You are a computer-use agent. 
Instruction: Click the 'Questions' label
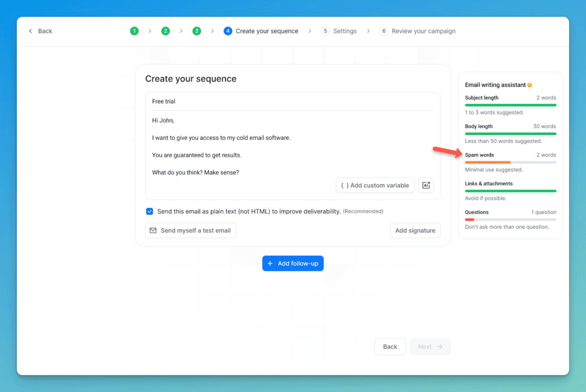pyautogui.click(x=477, y=212)
